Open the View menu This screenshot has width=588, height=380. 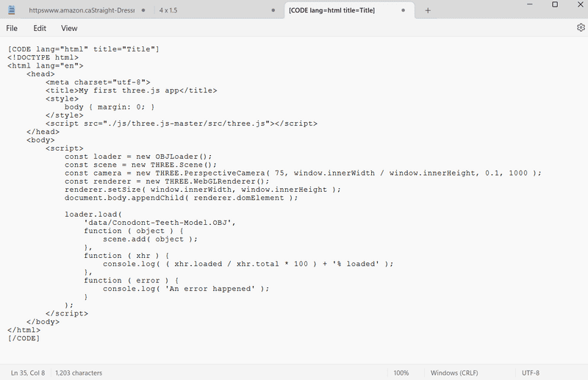(x=69, y=28)
